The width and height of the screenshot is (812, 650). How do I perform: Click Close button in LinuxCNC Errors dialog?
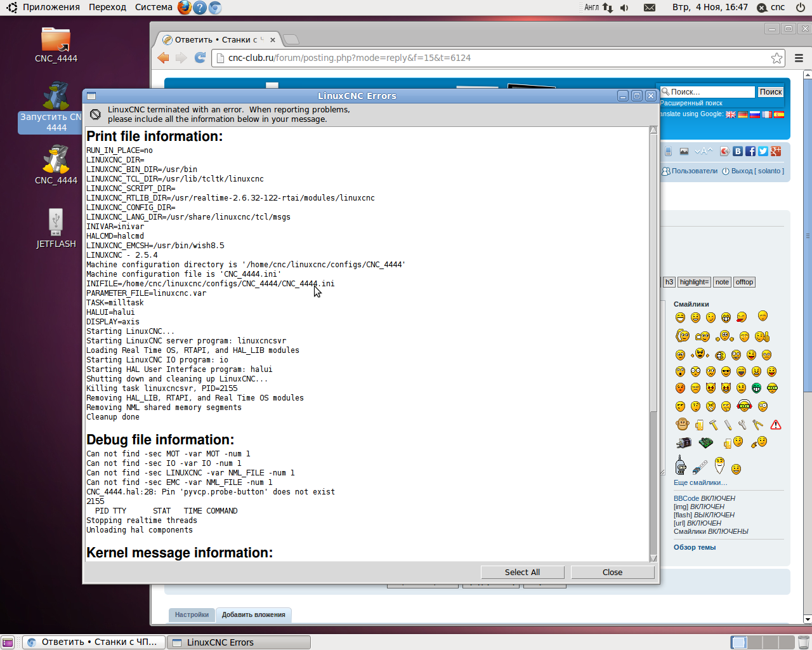612,572
